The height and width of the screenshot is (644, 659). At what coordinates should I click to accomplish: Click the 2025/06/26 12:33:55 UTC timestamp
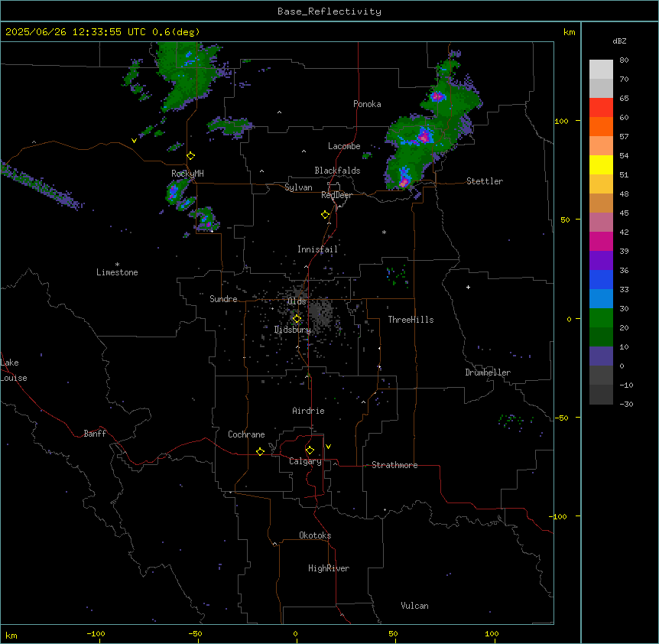tap(75, 32)
